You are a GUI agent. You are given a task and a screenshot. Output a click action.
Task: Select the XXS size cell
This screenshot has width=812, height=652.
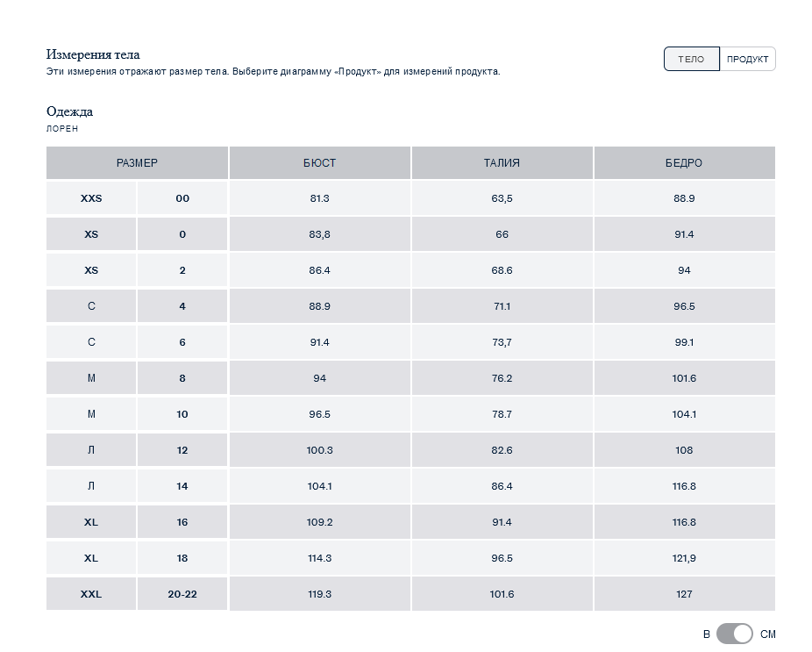pyautogui.click(x=91, y=198)
